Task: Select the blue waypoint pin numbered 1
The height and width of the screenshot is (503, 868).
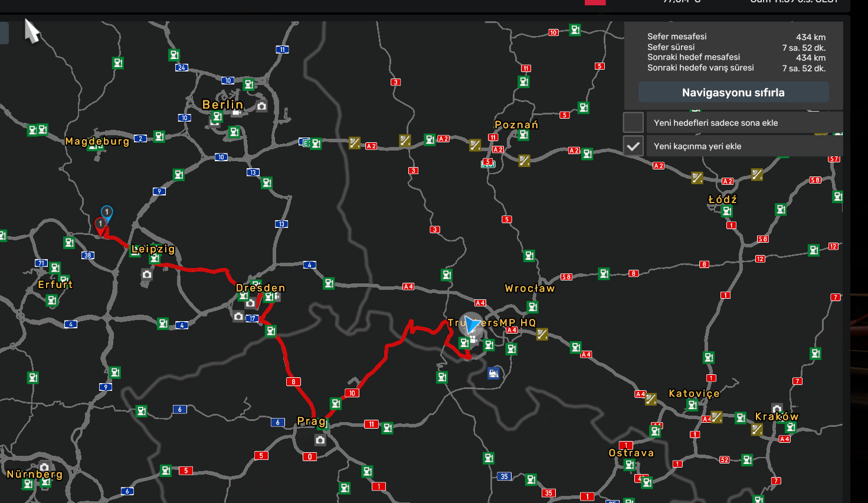Action: [x=107, y=212]
